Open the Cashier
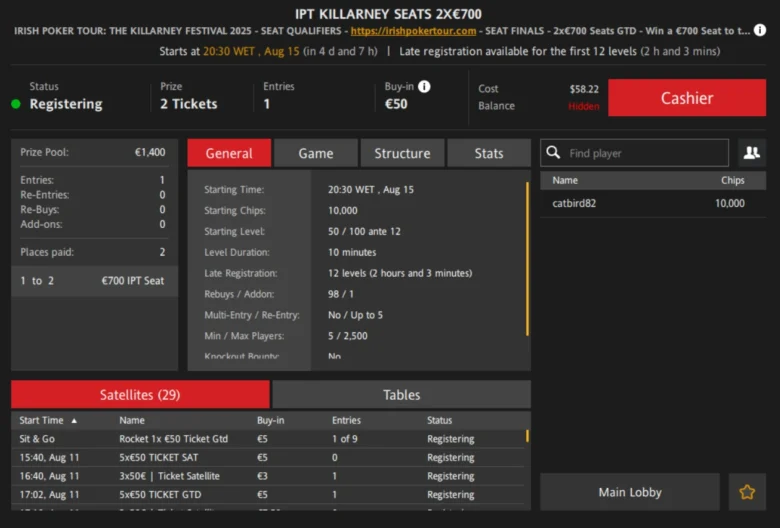The height and width of the screenshot is (528, 780). tap(686, 98)
